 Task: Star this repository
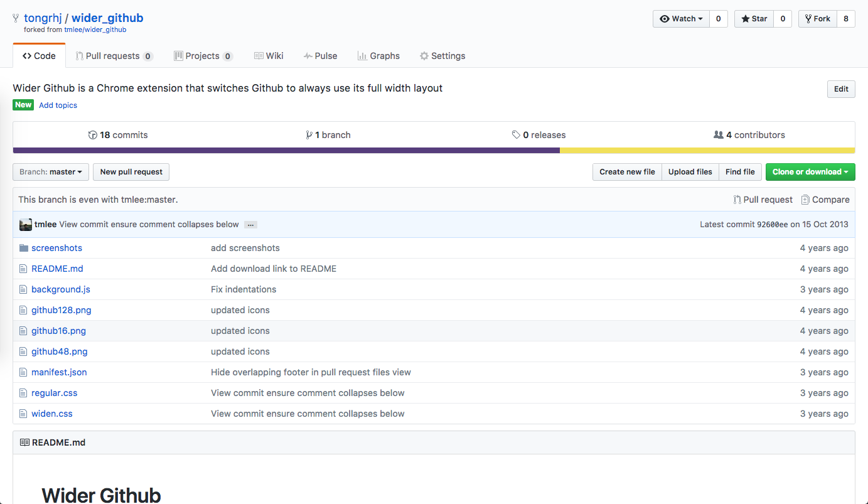tap(754, 19)
